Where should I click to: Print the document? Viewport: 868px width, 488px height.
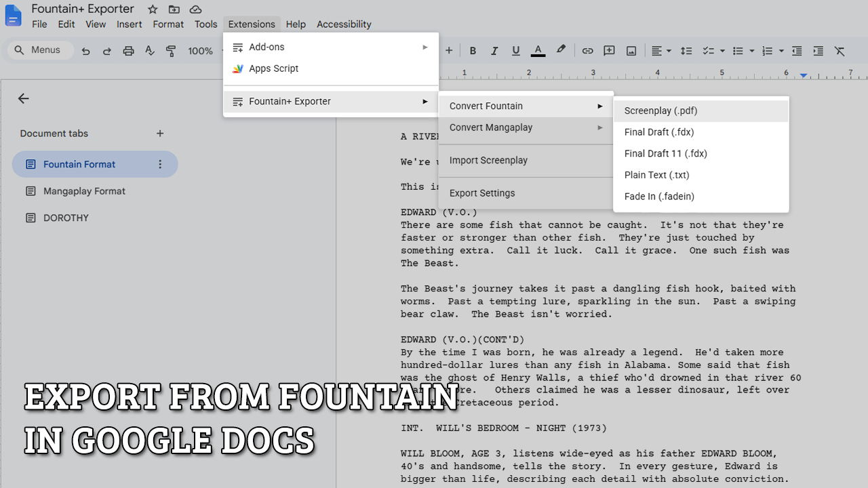point(128,51)
